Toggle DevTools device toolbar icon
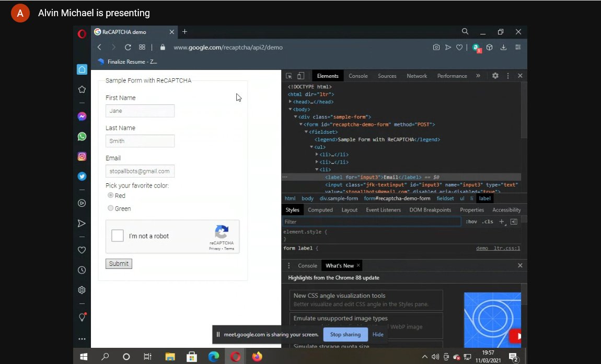The image size is (601, 364). pyautogui.click(x=301, y=76)
